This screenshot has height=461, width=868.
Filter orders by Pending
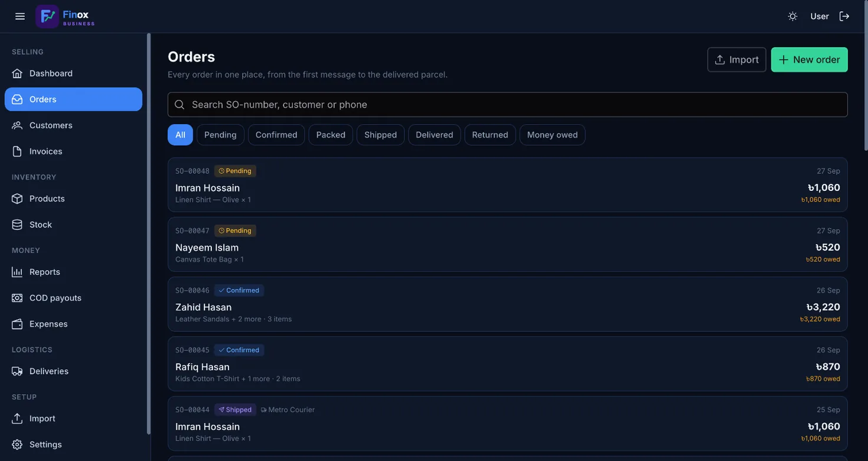pyautogui.click(x=220, y=135)
